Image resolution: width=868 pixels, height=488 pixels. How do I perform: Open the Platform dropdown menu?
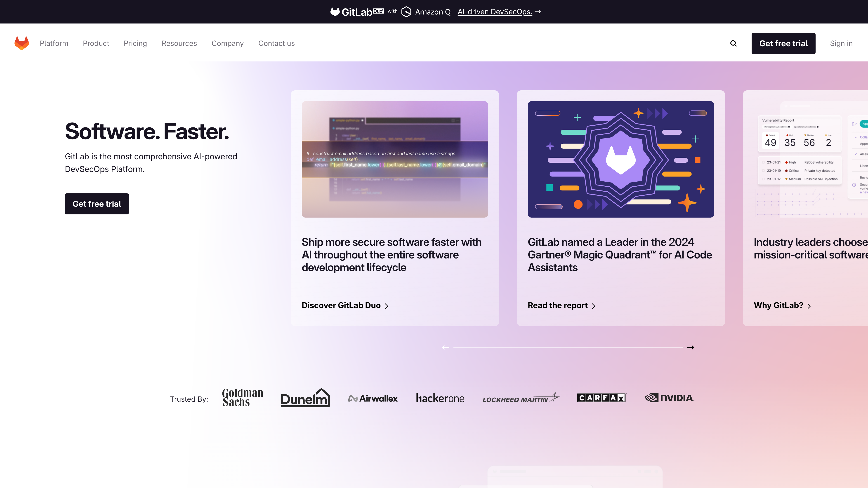point(54,43)
